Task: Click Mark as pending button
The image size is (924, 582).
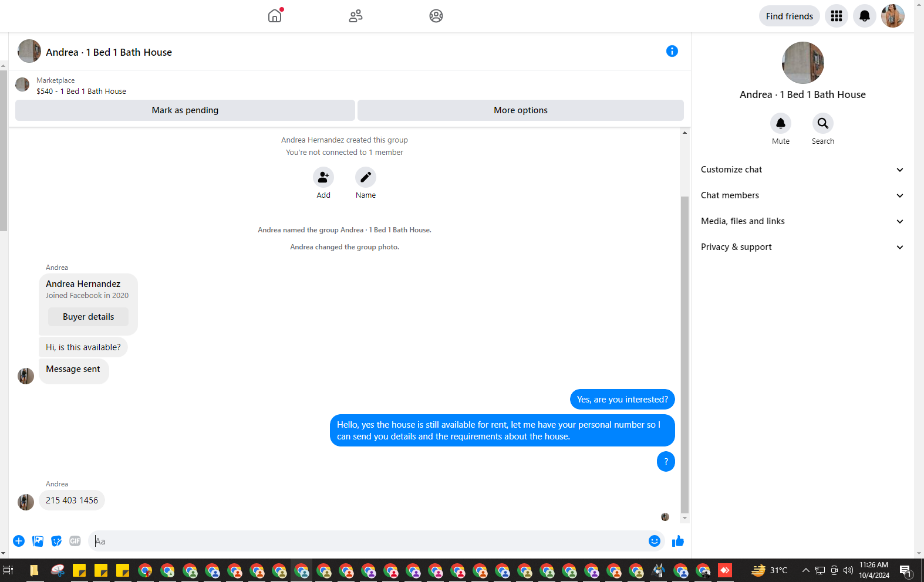Action: [x=185, y=110]
